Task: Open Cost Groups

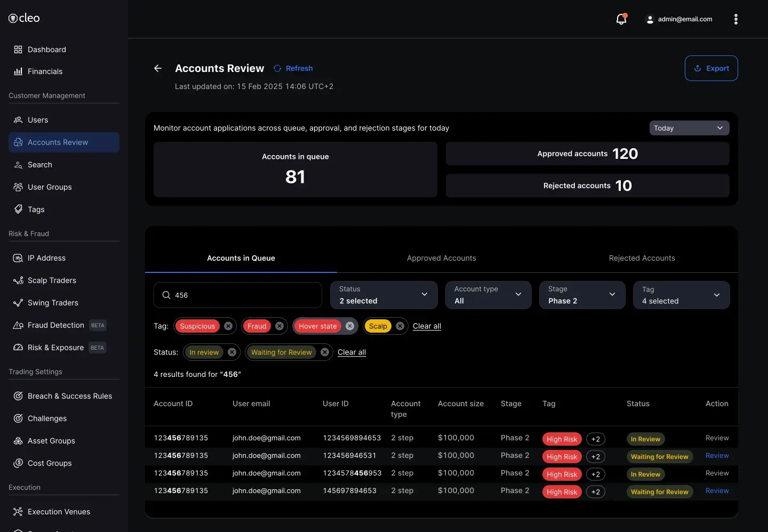Action: (x=64, y=463)
